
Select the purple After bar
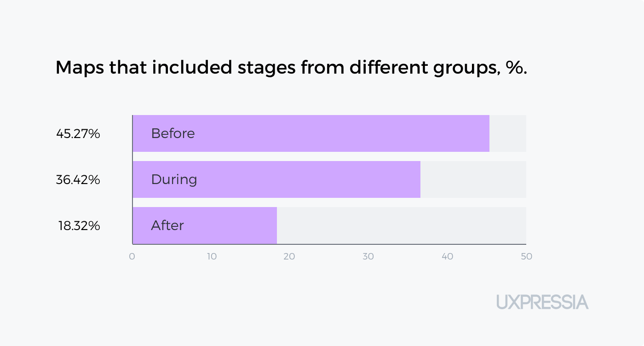205,225
